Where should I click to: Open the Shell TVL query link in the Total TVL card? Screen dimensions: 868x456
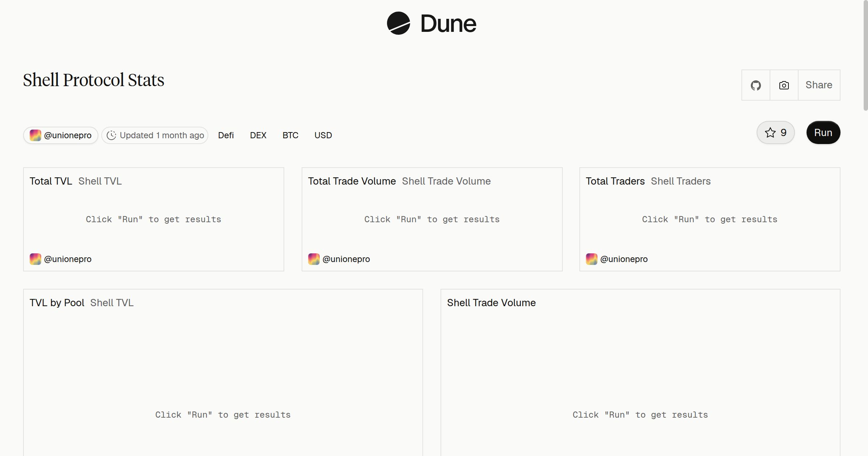(100, 181)
